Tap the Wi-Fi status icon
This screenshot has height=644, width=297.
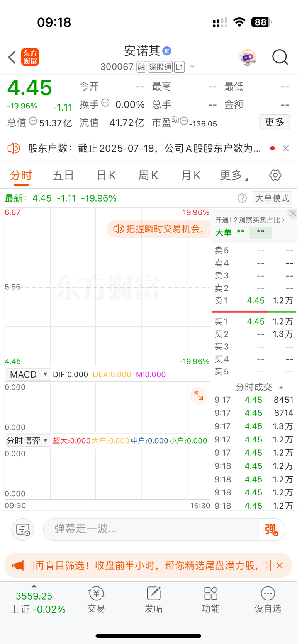(x=239, y=22)
